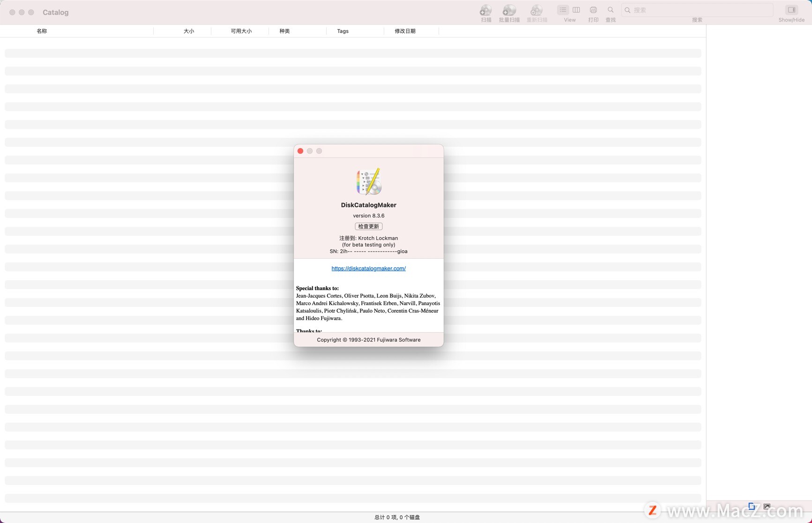Click the version 8.3.6 text
812x523 pixels.
tap(369, 216)
